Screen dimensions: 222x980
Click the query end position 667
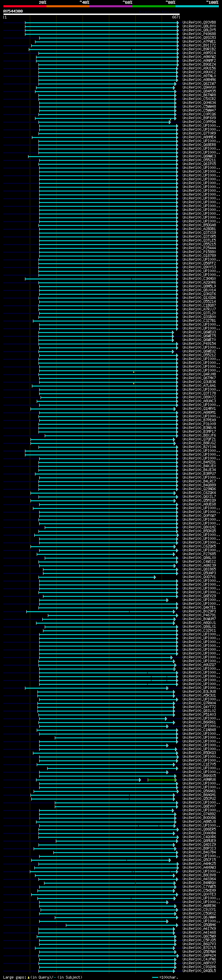[175, 17]
